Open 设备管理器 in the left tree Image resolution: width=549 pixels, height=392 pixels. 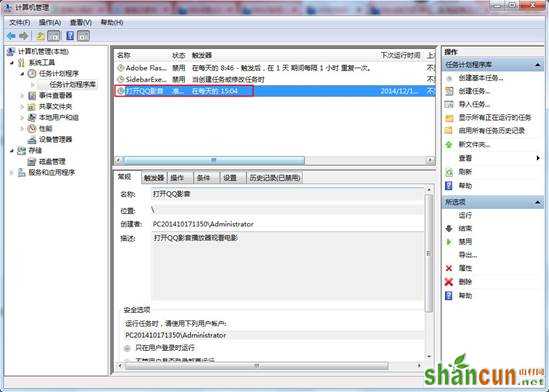[x=55, y=139]
